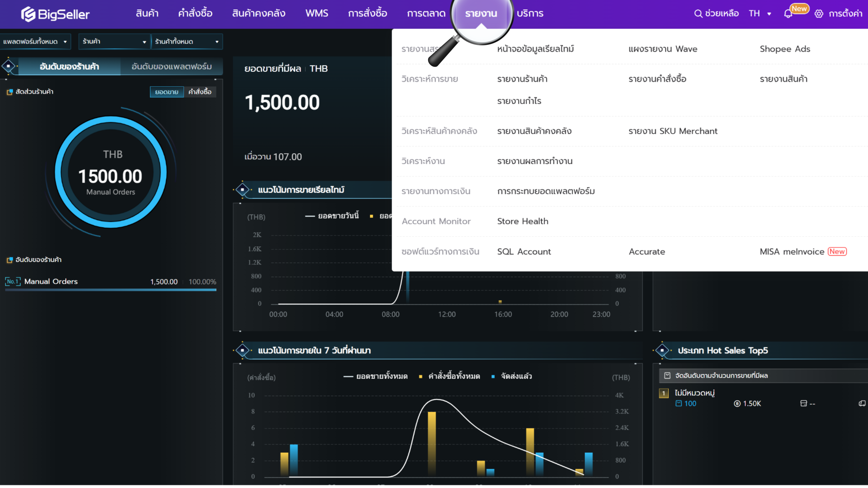Click the BigSeller logo icon

28,14
